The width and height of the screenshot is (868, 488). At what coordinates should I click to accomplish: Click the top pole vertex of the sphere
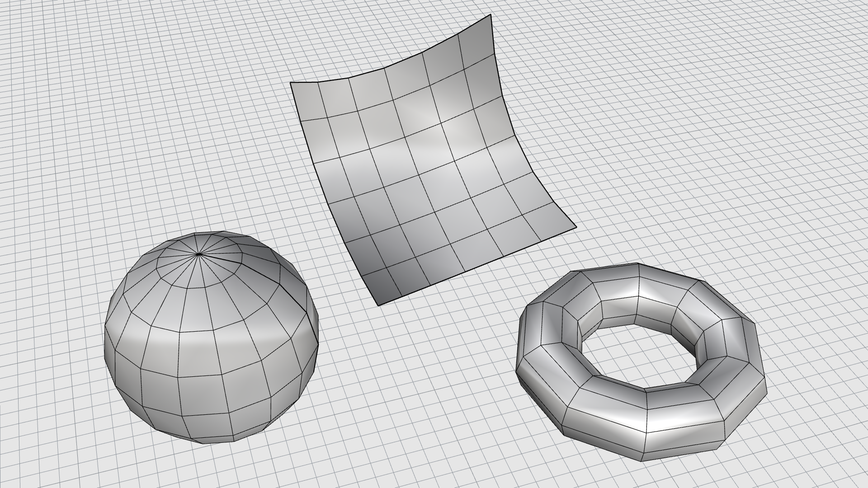(198, 255)
